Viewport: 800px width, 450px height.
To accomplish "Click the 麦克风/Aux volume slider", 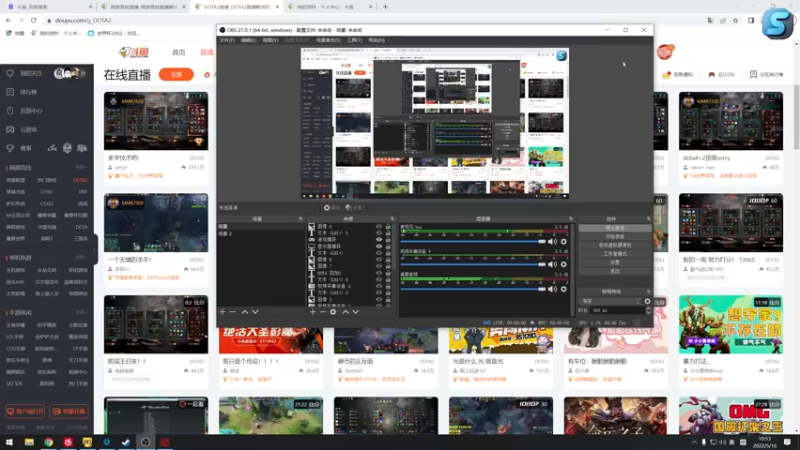I will (473, 241).
